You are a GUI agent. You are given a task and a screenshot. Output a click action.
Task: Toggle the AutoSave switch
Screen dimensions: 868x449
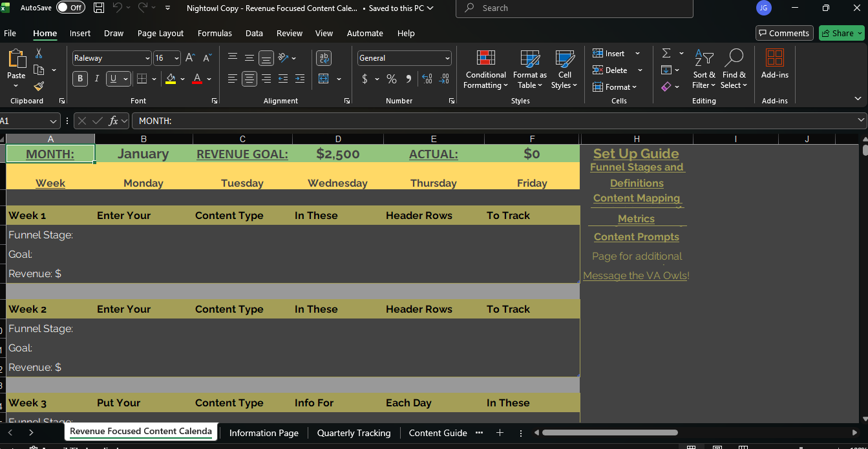tap(70, 8)
